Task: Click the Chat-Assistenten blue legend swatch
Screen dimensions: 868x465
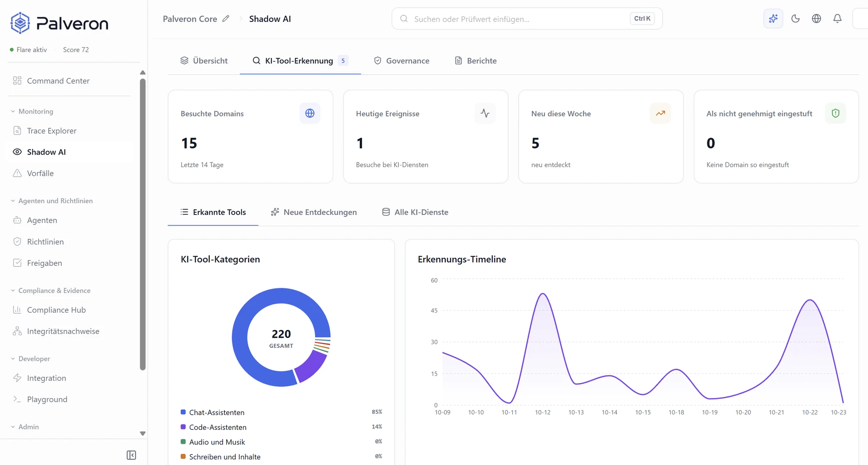Action: [x=183, y=412]
